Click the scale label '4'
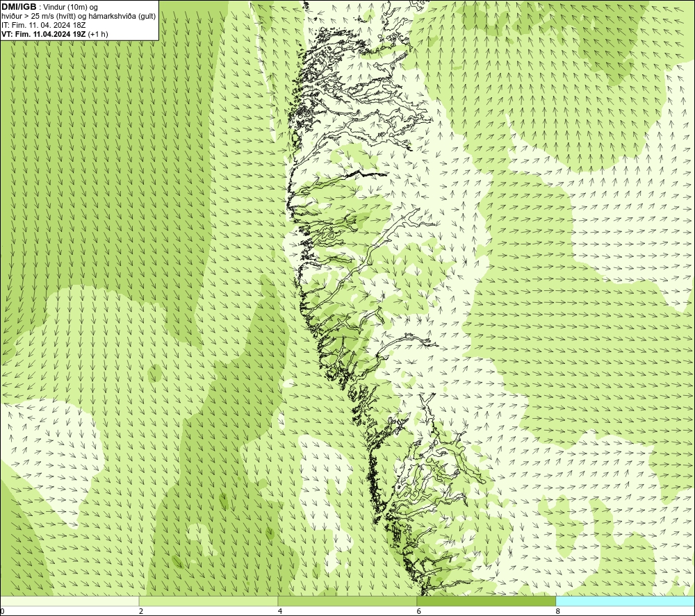Image resolution: width=695 pixels, height=616 pixels. 279,611
